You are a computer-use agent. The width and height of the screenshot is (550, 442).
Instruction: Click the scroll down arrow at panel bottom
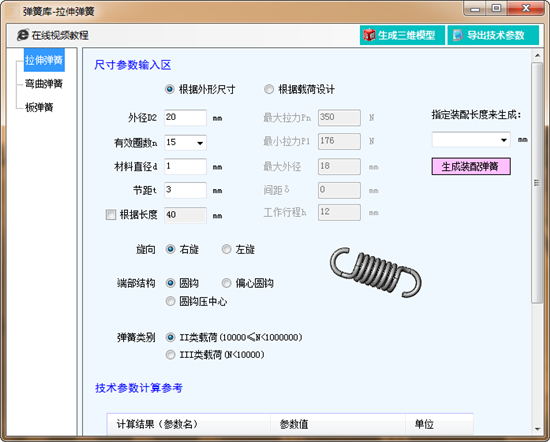click(537, 429)
